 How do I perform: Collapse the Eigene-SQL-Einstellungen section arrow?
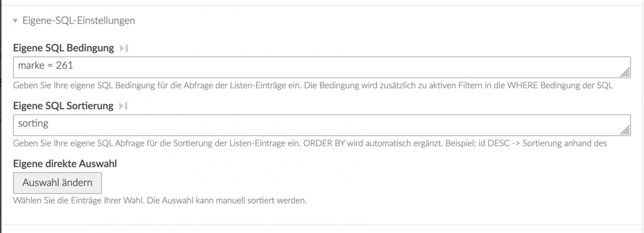point(15,21)
